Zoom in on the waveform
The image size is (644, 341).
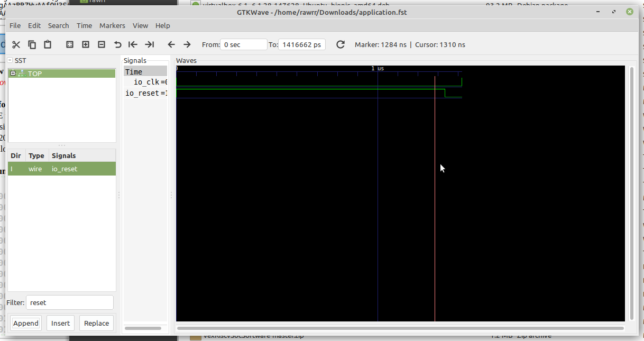(85, 44)
